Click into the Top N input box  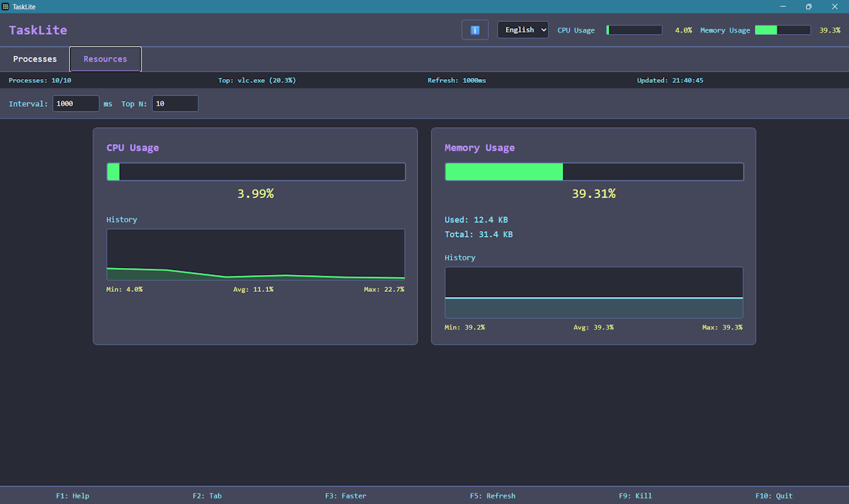(x=175, y=104)
